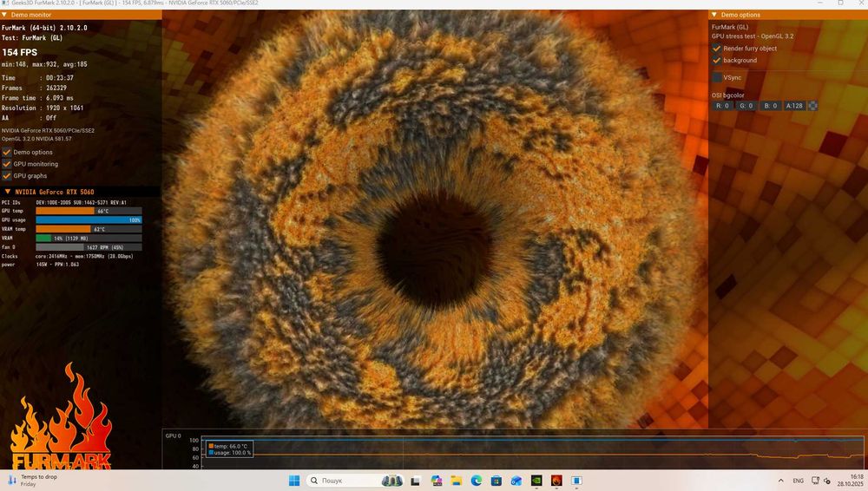Click the Resolution 1920 x 1061 line
Viewport: 868px width, 491px height.
[43, 108]
